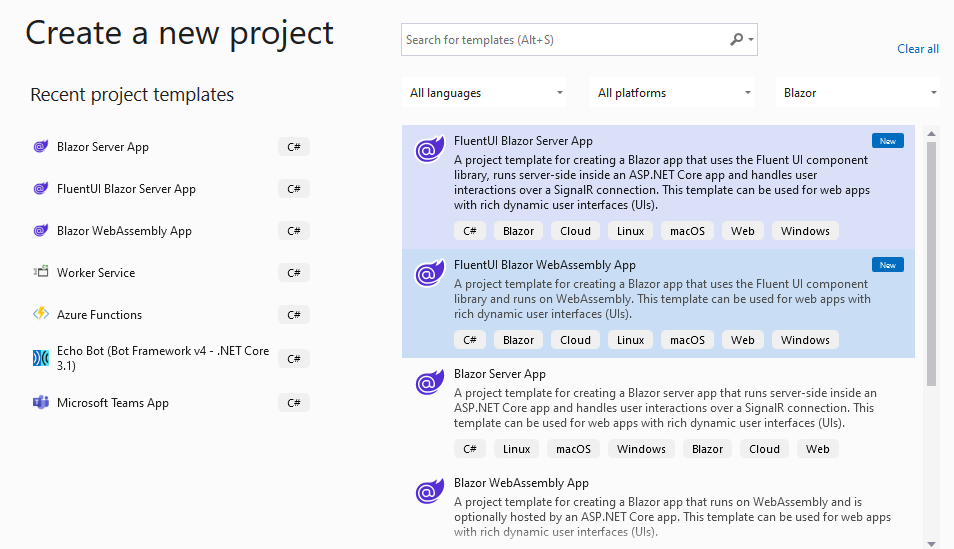Click the Blazor Server App icon in recent templates
This screenshot has width=954, height=549.
point(41,147)
